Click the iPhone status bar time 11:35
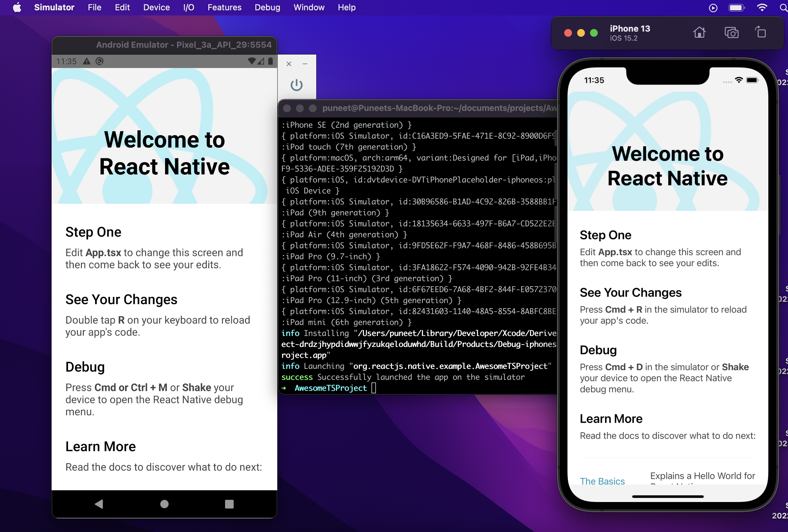This screenshot has width=788, height=532. 594,80
